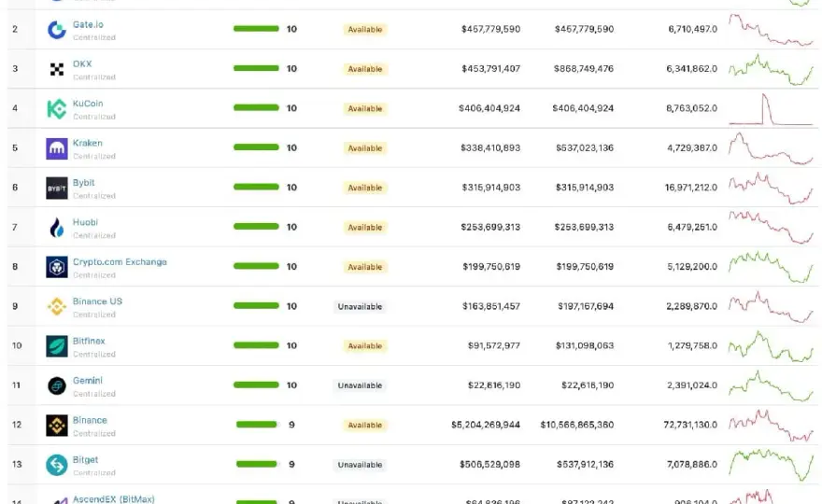Click the KuCoin exchange logo
This screenshot has height=504, width=822.
click(57, 109)
